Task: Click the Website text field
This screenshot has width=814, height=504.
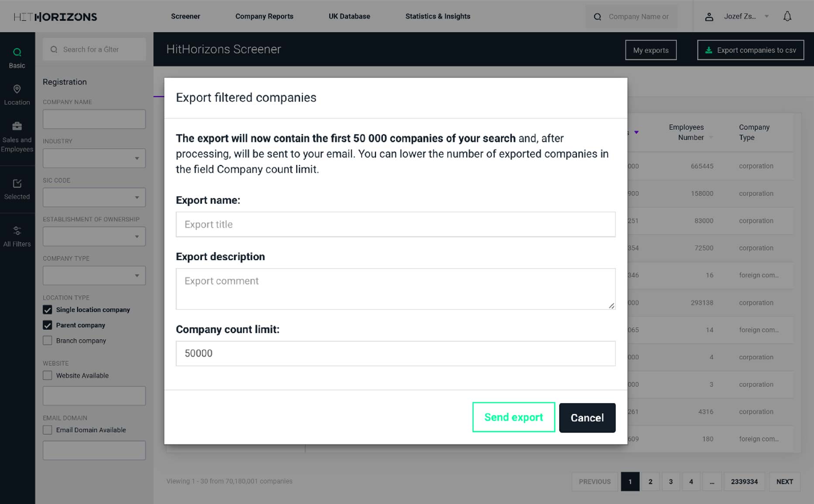Action: pos(94,396)
